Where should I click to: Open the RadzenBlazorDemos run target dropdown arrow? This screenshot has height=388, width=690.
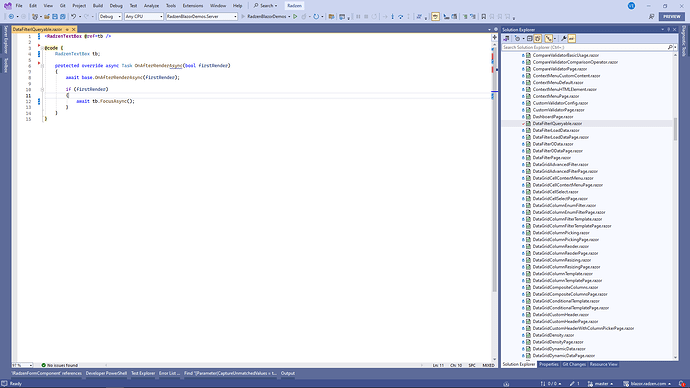point(289,17)
